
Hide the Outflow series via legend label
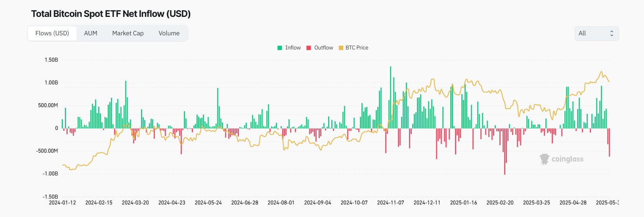323,48
